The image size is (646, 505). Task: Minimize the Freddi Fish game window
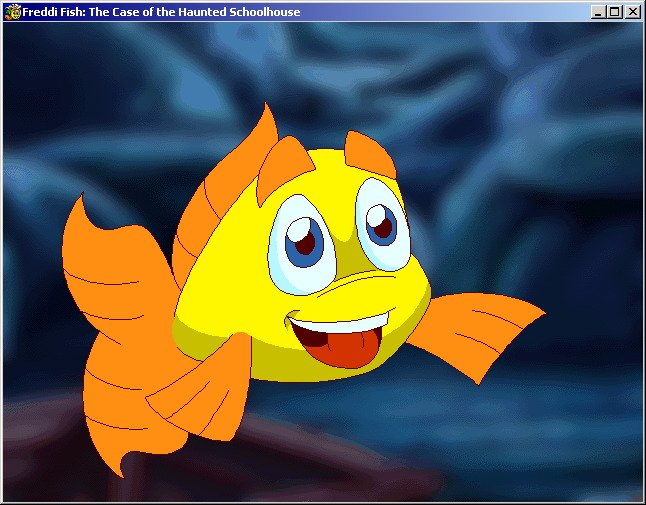coord(598,12)
